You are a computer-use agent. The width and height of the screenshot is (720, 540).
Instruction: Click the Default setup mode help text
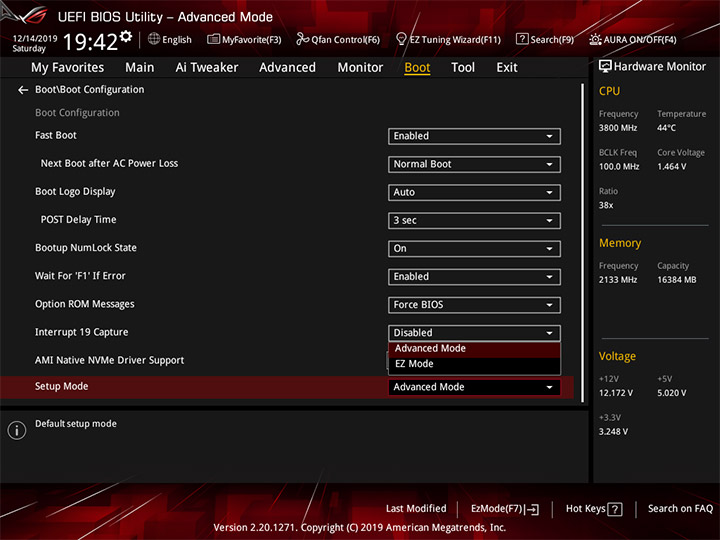point(76,424)
